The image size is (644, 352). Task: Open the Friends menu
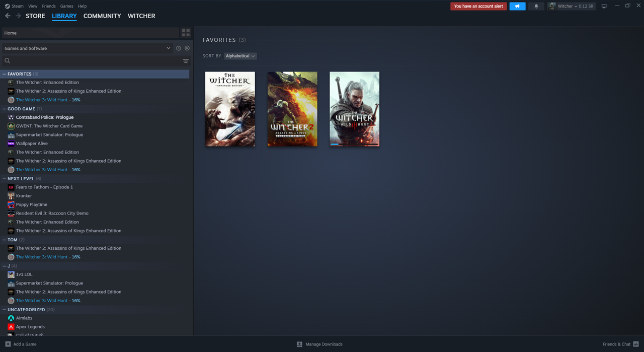(x=49, y=6)
